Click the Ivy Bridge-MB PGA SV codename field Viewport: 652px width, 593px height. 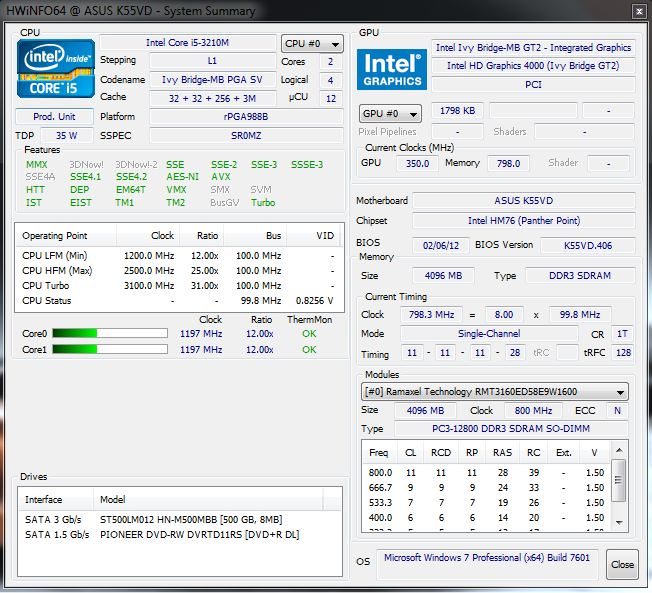point(212,79)
